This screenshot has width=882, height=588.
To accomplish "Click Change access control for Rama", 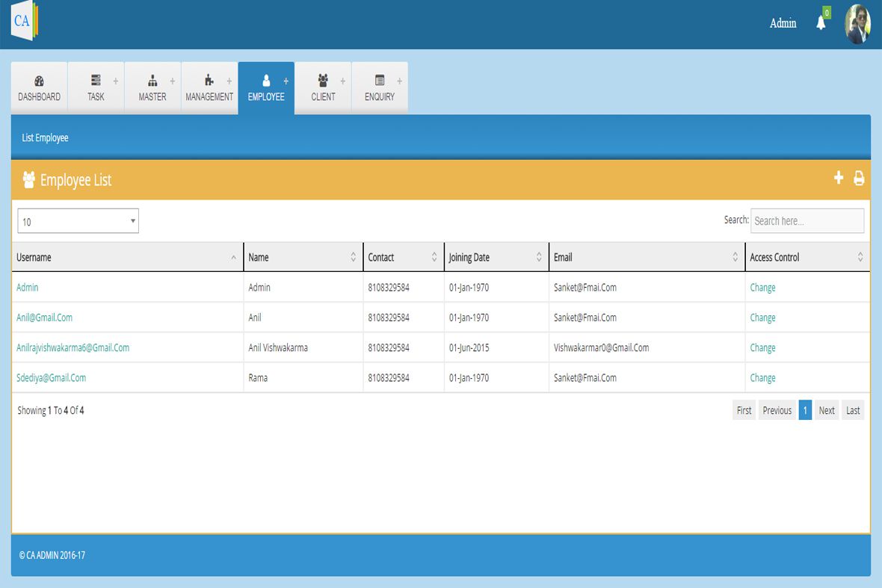I will [762, 378].
